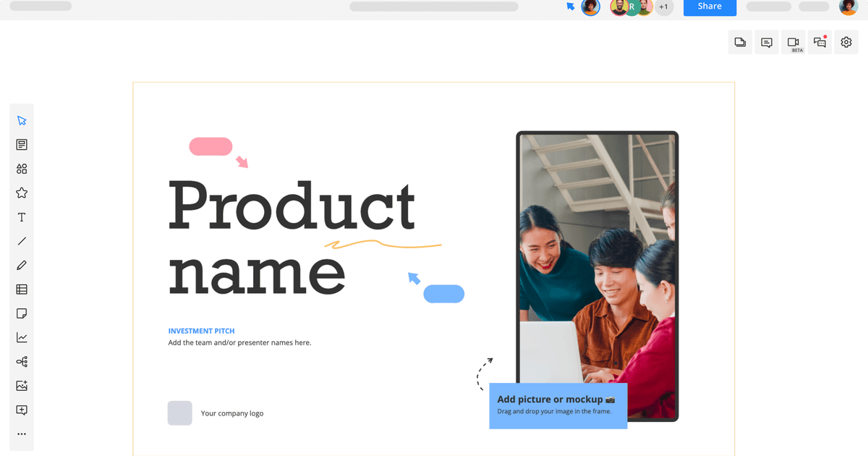Open more tools ellipsis menu
Image resolution: width=868 pixels, height=456 pixels.
[x=22, y=434]
